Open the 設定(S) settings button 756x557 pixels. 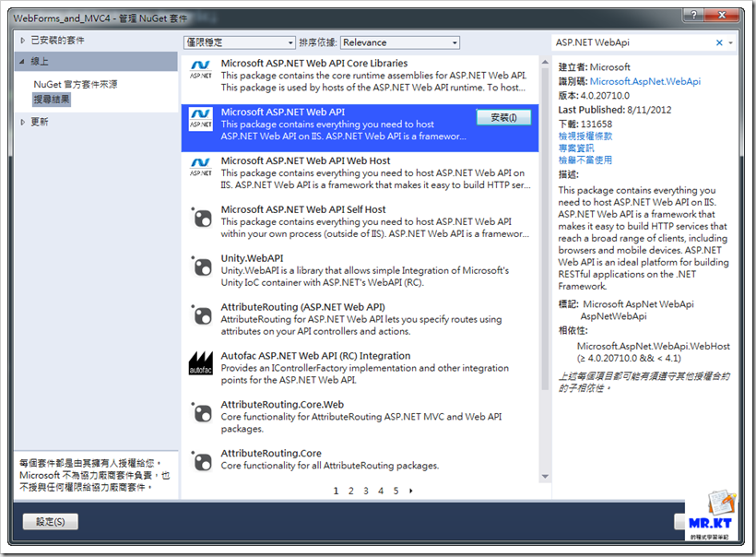tap(50, 521)
